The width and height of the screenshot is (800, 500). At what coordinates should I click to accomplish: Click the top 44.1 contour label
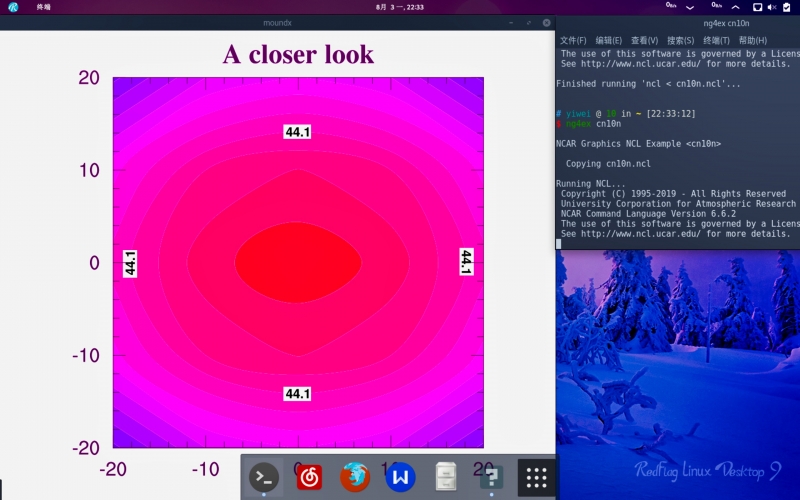(x=297, y=132)
